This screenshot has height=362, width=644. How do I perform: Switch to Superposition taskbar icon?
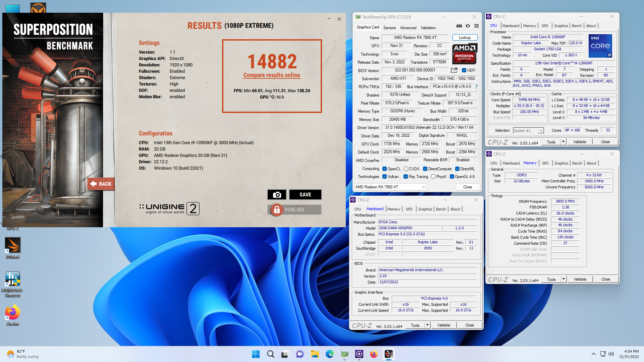pyautogui.click(x=389, y=354)
